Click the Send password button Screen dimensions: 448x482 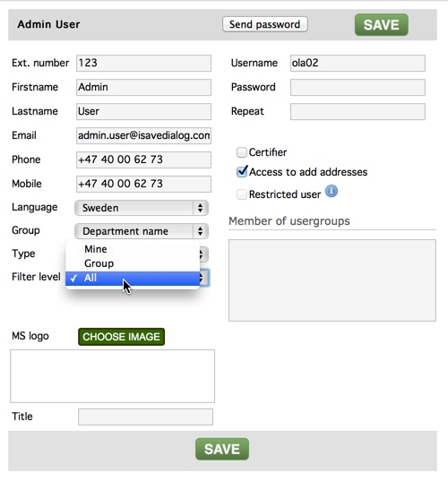264,24
